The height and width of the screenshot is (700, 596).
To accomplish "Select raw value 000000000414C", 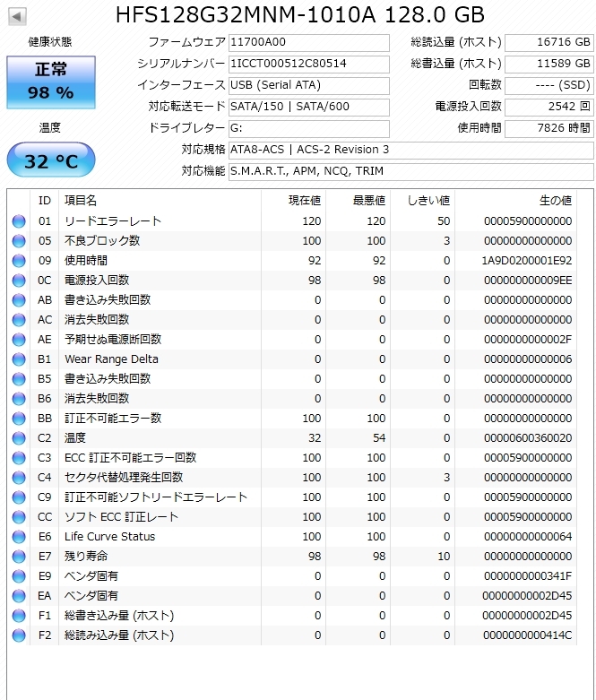I will tap(528, 635).
